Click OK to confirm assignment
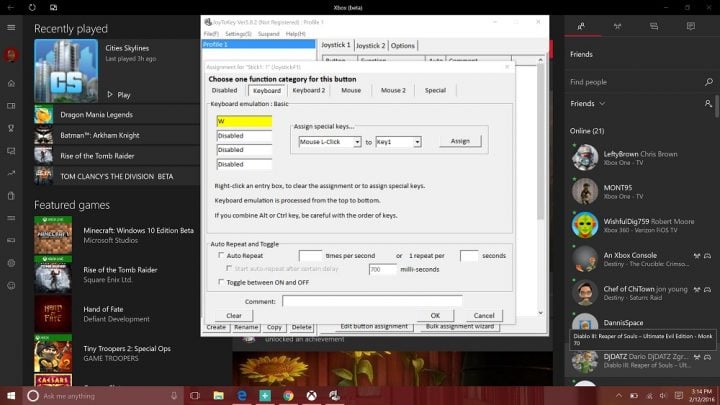Viewport: 720px width, 405px height. pos(435,315)
